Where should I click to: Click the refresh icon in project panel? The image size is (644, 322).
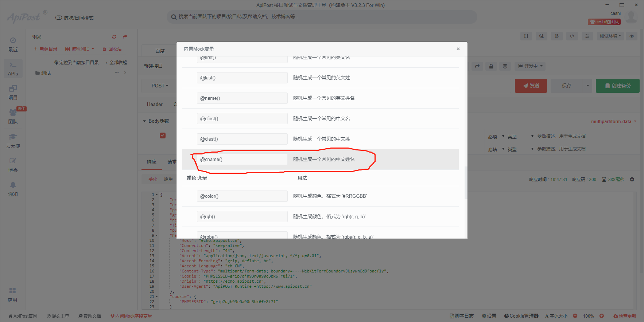(114, 37)
